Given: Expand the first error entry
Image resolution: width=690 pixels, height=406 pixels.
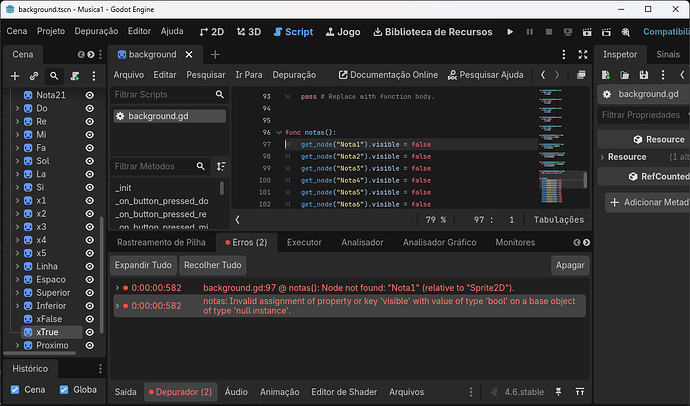Looking at the screenshot, I should tap(117, 288).
